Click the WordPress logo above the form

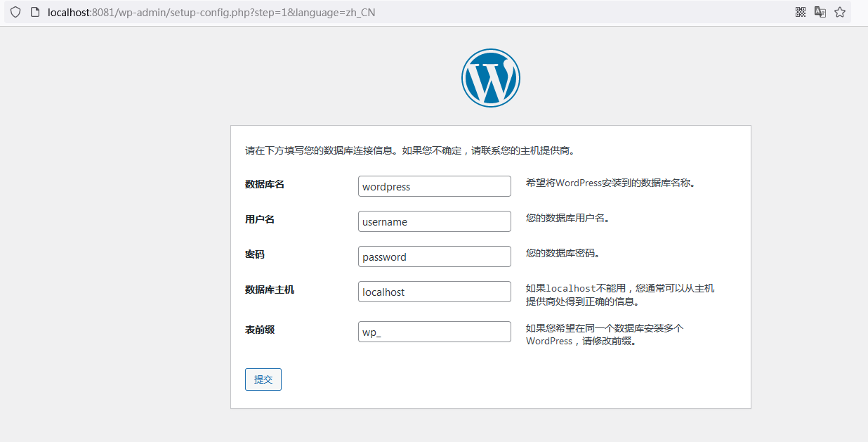tap(490, 77)
